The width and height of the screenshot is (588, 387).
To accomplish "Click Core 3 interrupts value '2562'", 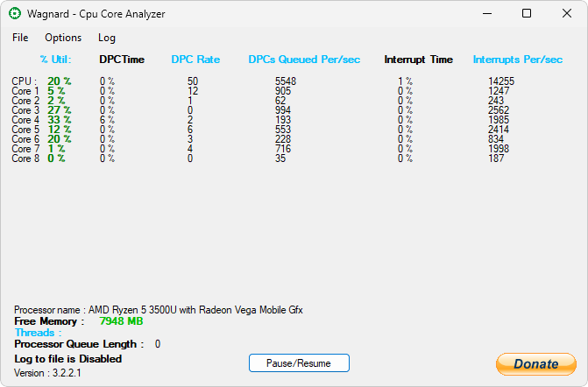I will [x=499, y=110].
